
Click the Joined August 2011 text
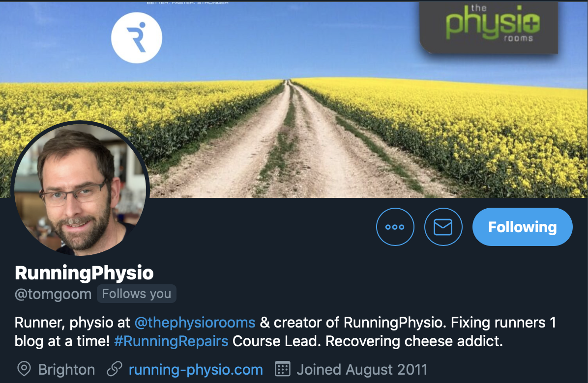click(362, 370)
